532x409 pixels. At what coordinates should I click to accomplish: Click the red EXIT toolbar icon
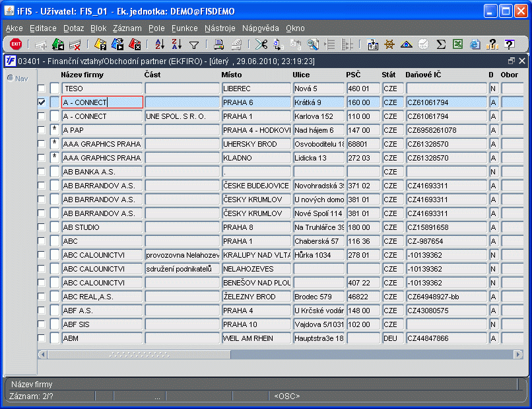(x=16, y=44)
